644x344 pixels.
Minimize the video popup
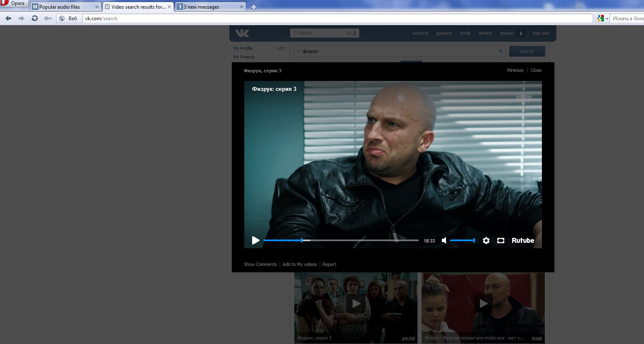[x=515, y=70]
